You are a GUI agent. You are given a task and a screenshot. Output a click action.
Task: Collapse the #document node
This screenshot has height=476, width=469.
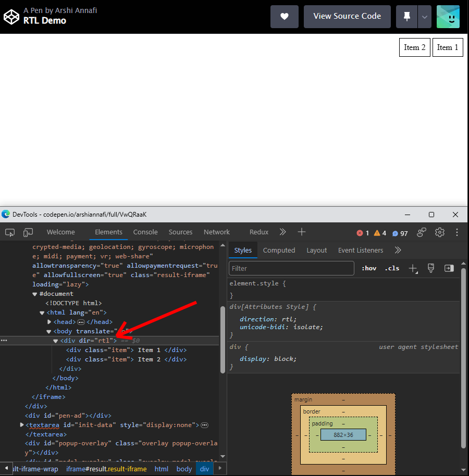tap(34, 294)
